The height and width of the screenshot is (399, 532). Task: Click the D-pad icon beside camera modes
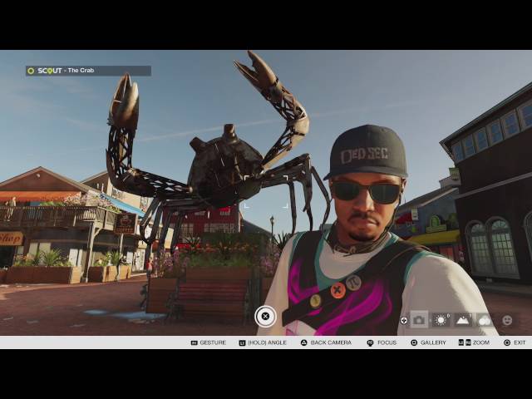(404, 320)
